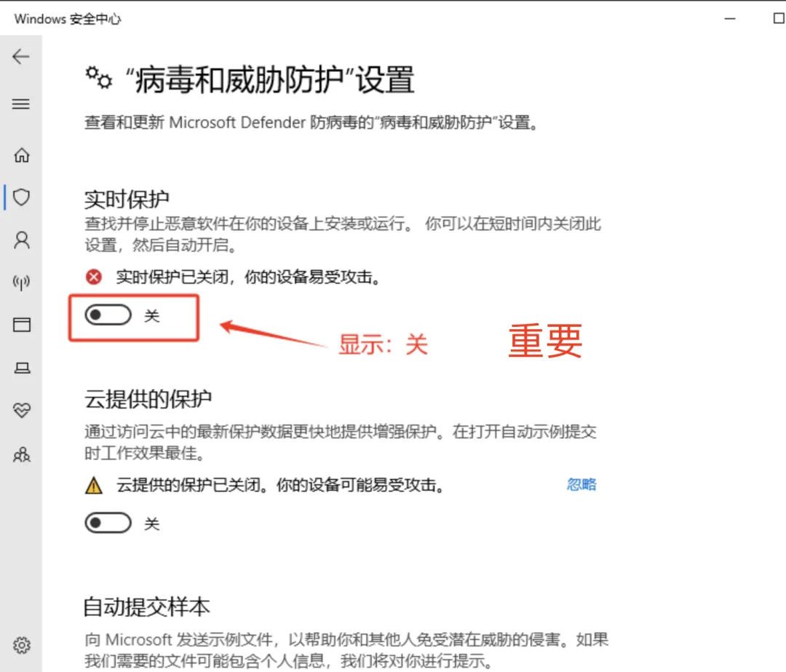Screen dimensions: 786x672
Task: Open Device security laptop icon
Action: pos(22,368)
